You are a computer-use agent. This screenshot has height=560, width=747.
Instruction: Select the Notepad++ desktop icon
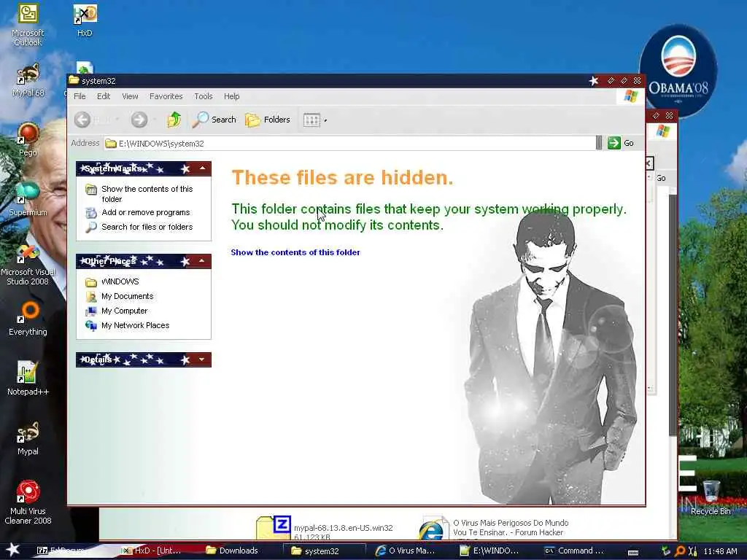point(28,378)
